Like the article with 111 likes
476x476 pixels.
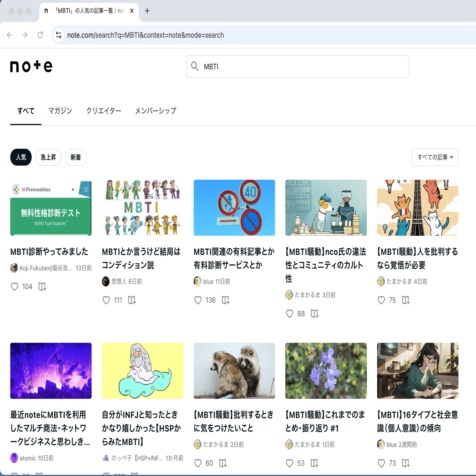[106, 300]
